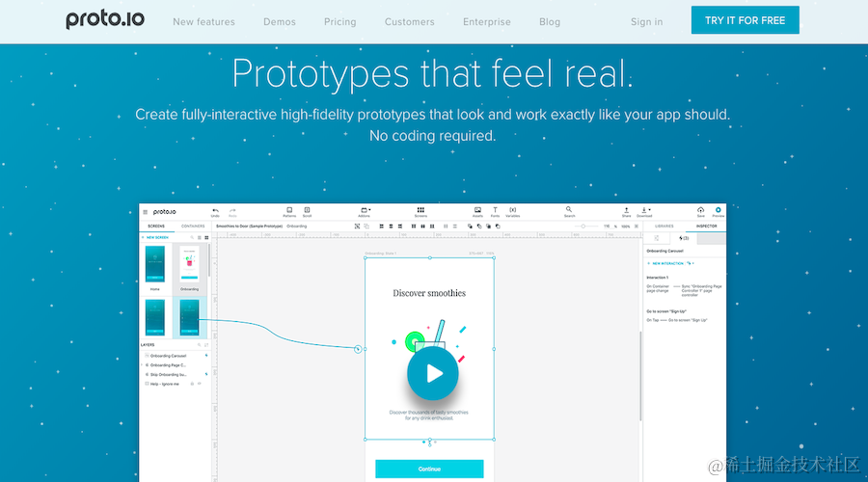The width and height of the screenshot is (868, 482).
Task: Switch the screens panel to grid view
Action: click(206, 237)
